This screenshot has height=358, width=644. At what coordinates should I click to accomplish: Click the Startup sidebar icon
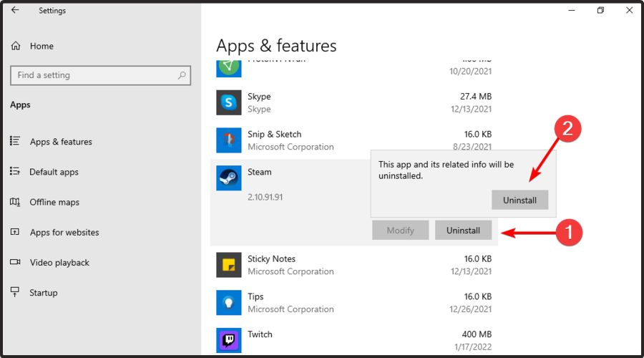(15, 292)
